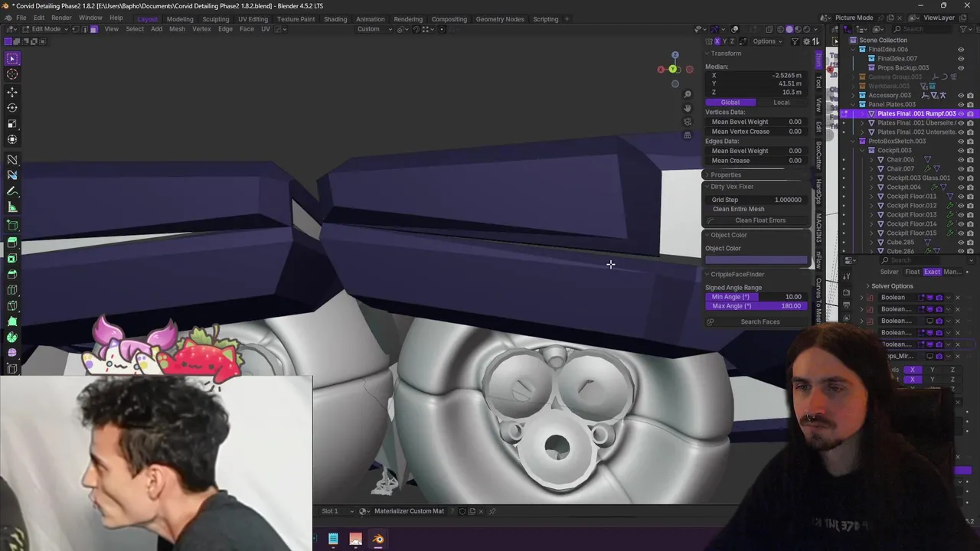
Task: Hide Accessory.003 collection in viewport
Action: pyautogui.click(x=961, y=95)
